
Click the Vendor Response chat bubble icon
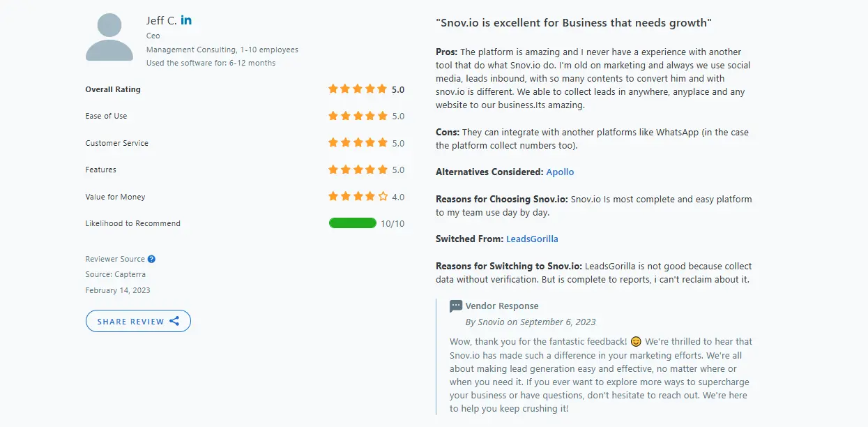tap(456, 306)
